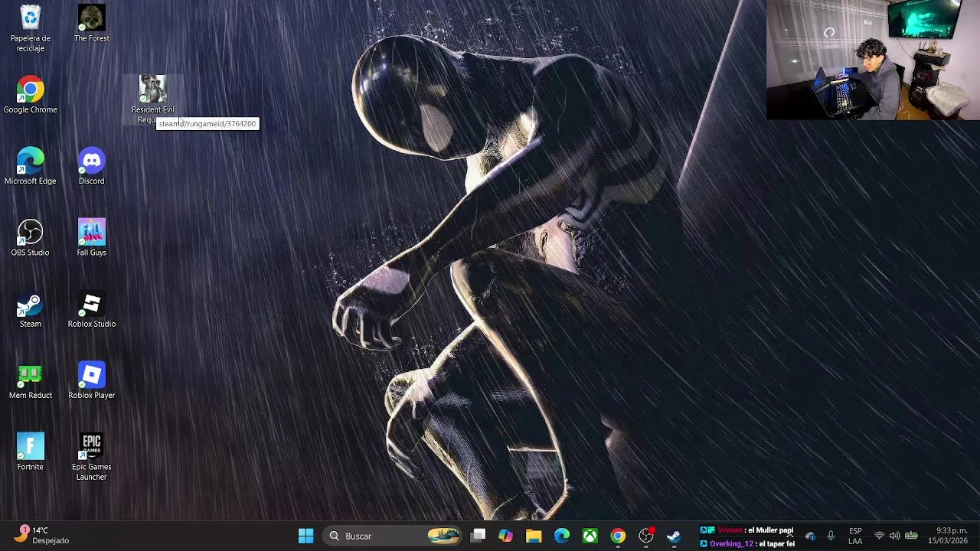Click the Vnnom chat message overlay
The height and width of the screenshot is (551, 980).
747,530
